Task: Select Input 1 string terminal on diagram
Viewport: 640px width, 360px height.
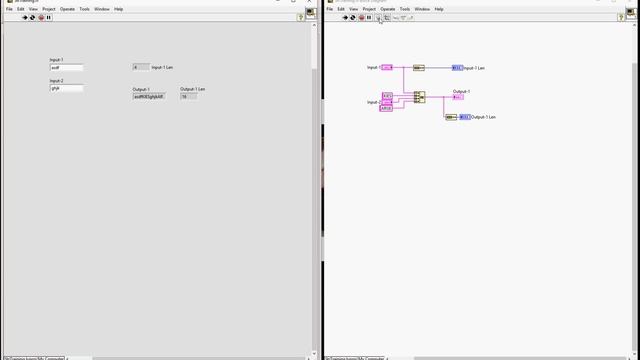Action: [387, 67]
